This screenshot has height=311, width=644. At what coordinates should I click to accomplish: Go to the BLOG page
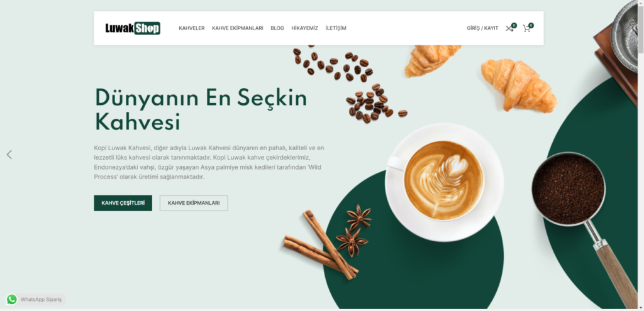[x=277, y=28]
